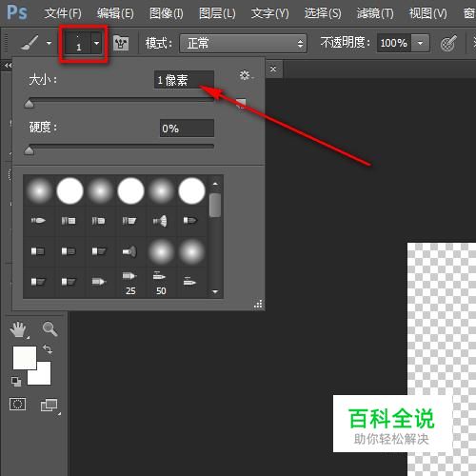Screen dimensions: 476x476
Task: Change the screen mode icon
Action: pos(50,406)
